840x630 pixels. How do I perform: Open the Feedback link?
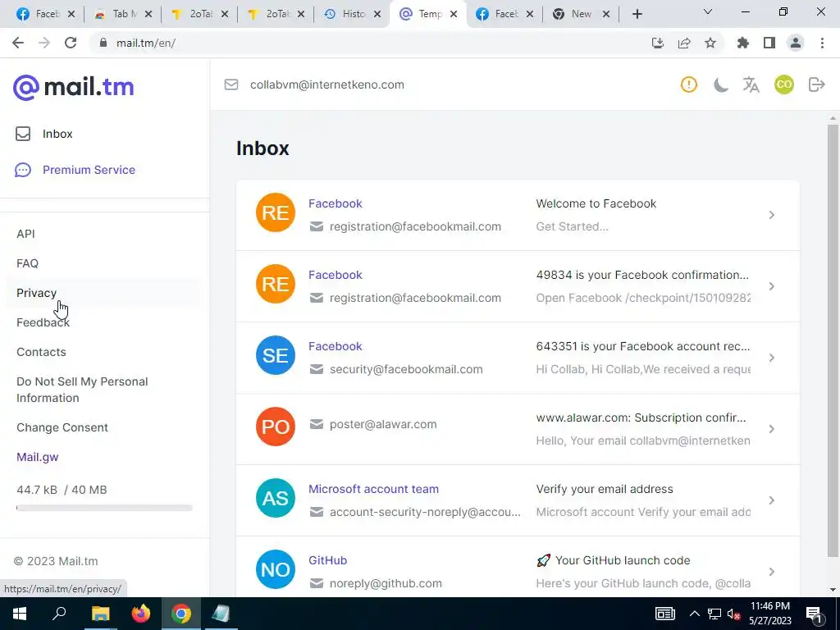pos(43,322)
